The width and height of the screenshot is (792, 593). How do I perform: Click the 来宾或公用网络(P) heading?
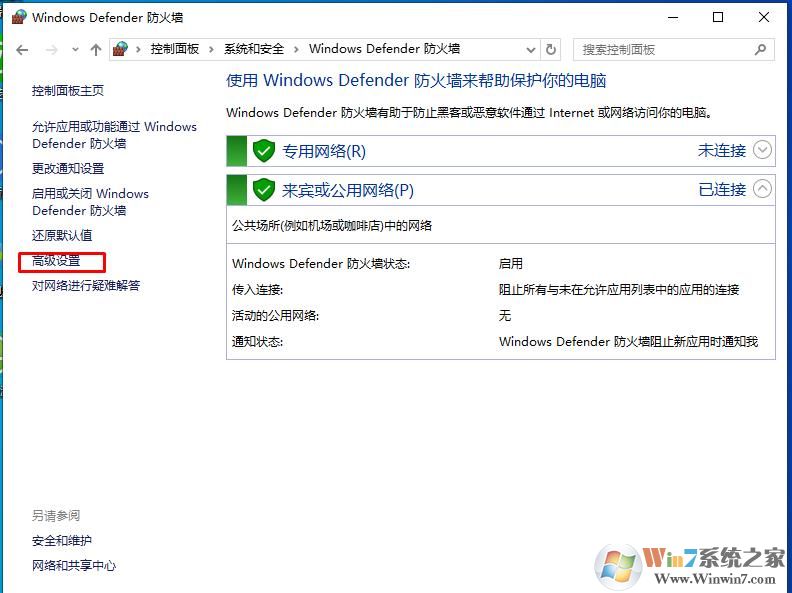click(348, 190)
